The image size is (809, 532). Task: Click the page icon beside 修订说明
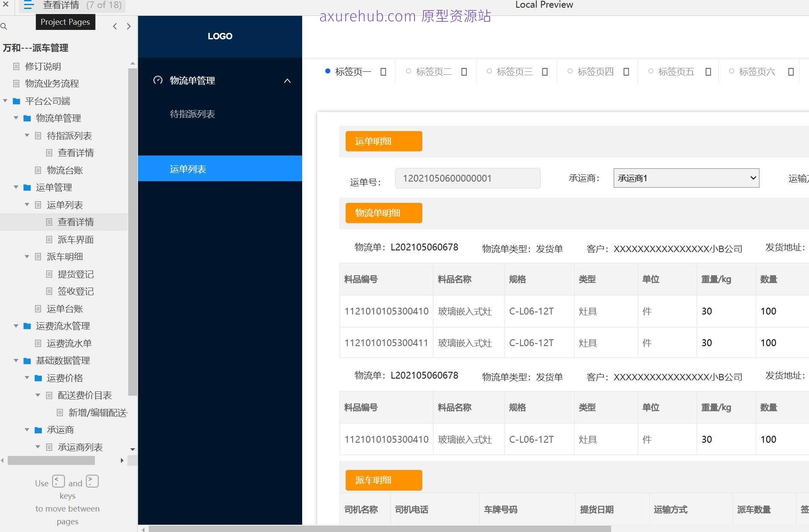pos(16,66)
